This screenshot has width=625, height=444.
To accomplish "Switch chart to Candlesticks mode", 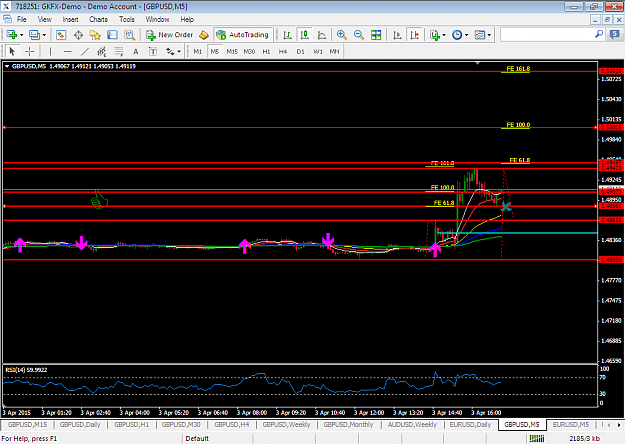I will coord(305,35).
